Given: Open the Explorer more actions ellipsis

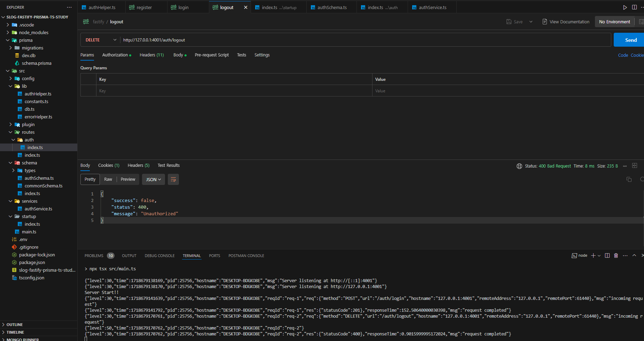Looking at the screenshot, I should pos(69,7).
